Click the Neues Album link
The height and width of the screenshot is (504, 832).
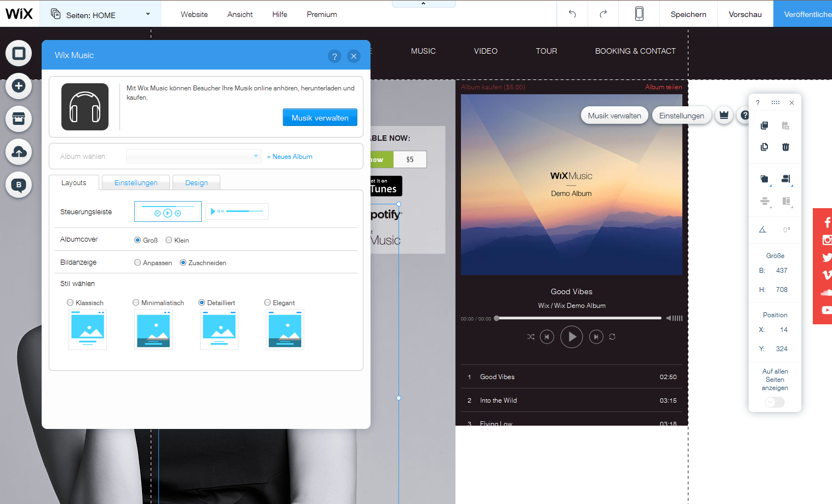(x=289, y=157)
